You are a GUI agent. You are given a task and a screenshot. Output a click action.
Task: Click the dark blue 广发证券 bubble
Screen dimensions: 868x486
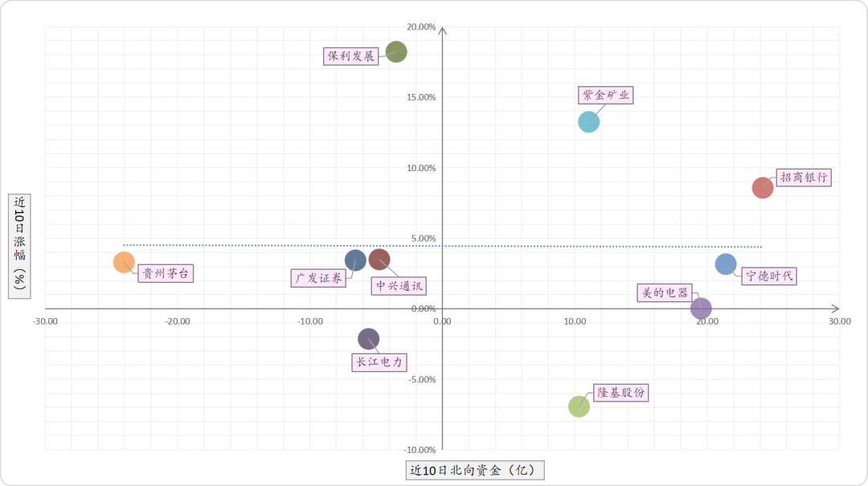(355, 259)
